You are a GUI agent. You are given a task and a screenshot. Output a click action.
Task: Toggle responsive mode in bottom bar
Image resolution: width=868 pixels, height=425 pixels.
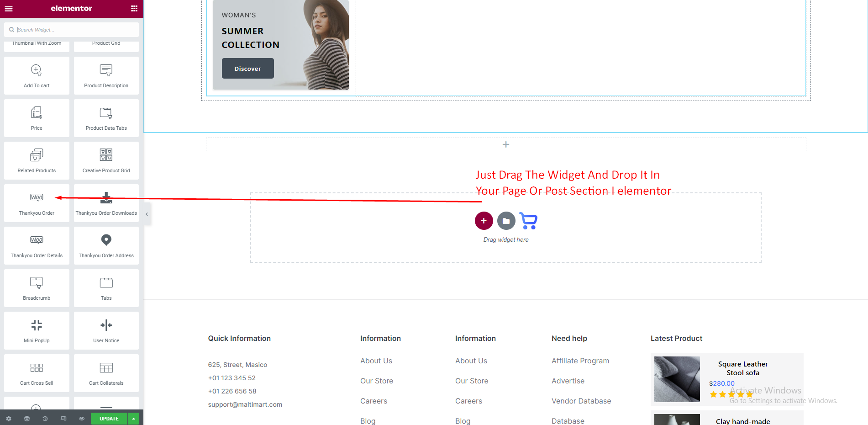point(63,419)
